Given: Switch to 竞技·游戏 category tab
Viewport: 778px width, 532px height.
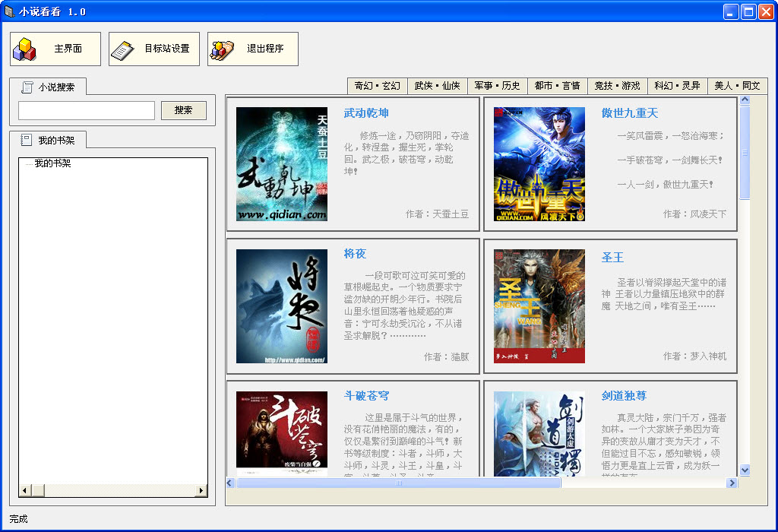Looking at the screenshot, I should [x=617, y=86].
